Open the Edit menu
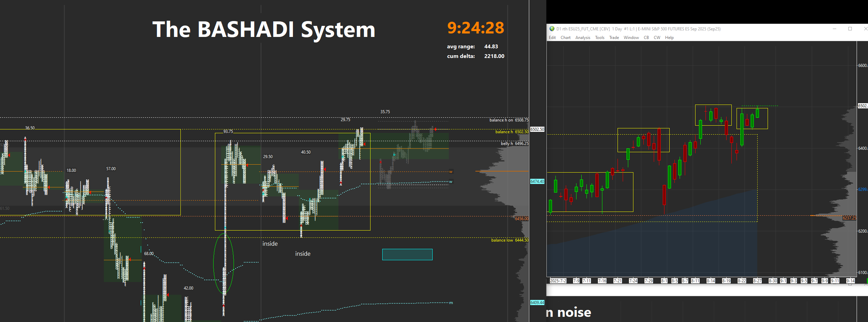Screen dimensions: 868x322 pos(552,38)
